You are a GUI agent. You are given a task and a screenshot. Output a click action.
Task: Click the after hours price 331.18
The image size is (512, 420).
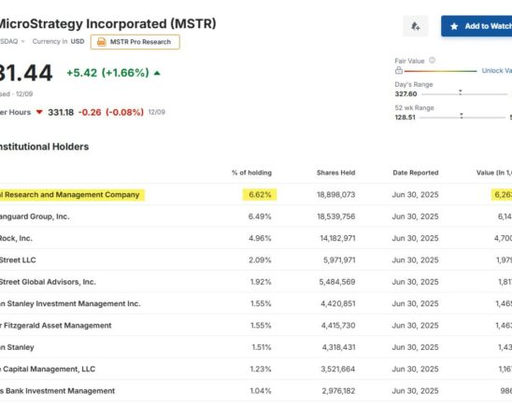click(x=61, y=112)
